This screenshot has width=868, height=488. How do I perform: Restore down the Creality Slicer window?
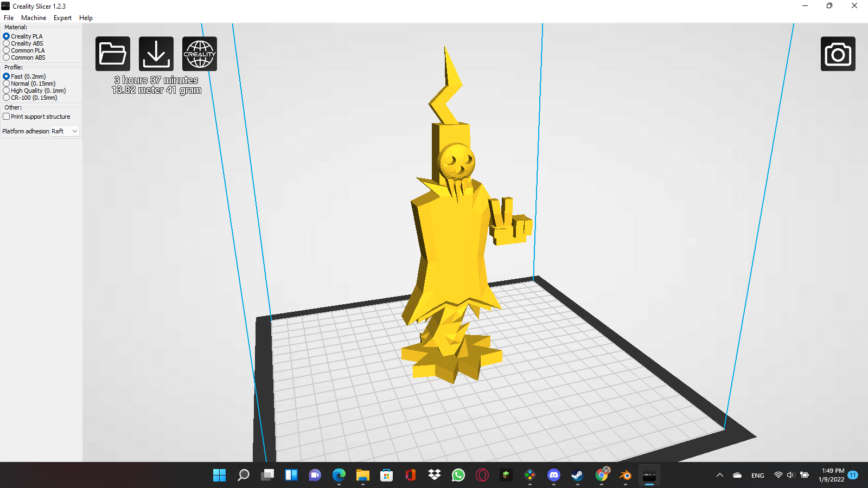[x=829, y=6]
